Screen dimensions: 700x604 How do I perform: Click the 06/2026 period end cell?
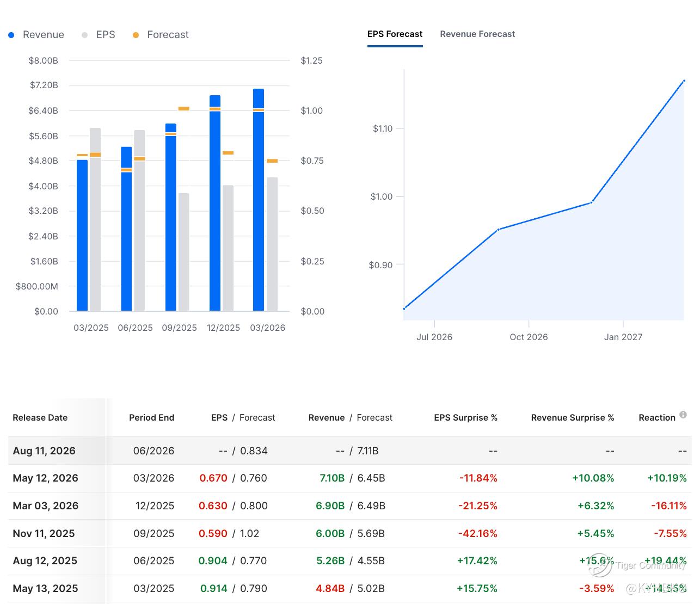click(153, 451)
